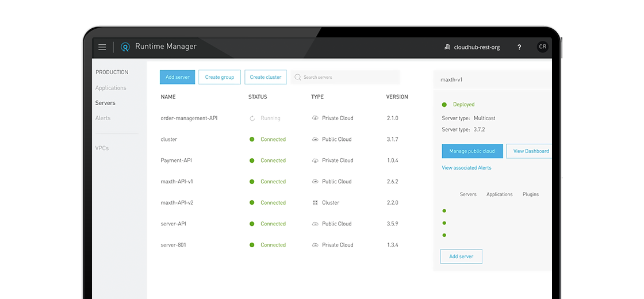Click the Multicast server type value
This screenshot has height=299, width=644.
tap(485, 118)
